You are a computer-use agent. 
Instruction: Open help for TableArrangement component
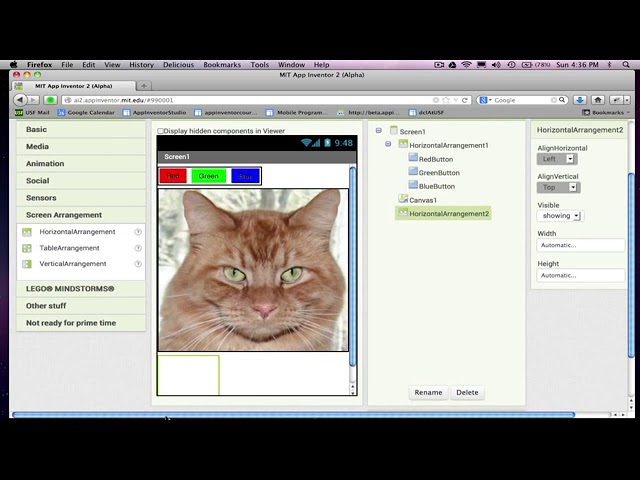(138, 248)
